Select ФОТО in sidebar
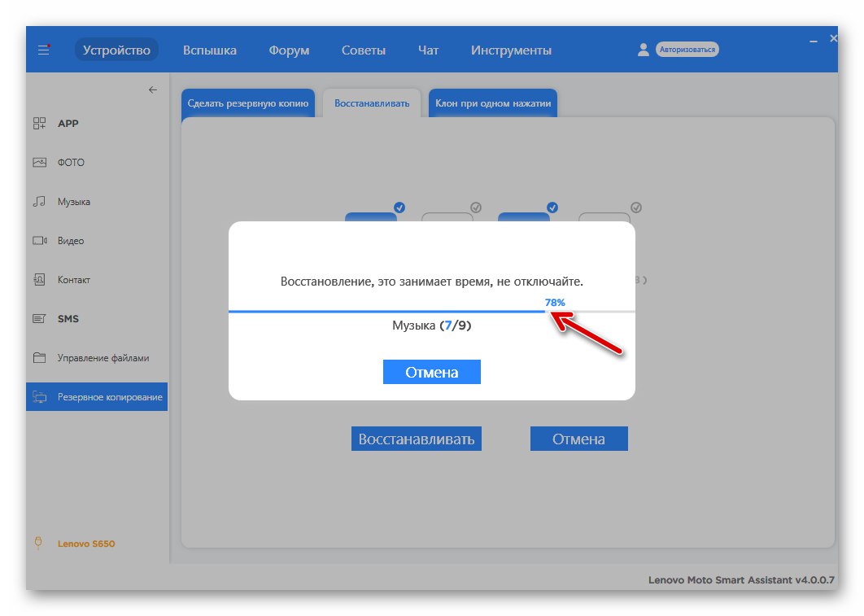The image size is (864, 616). tap(71, 163)
